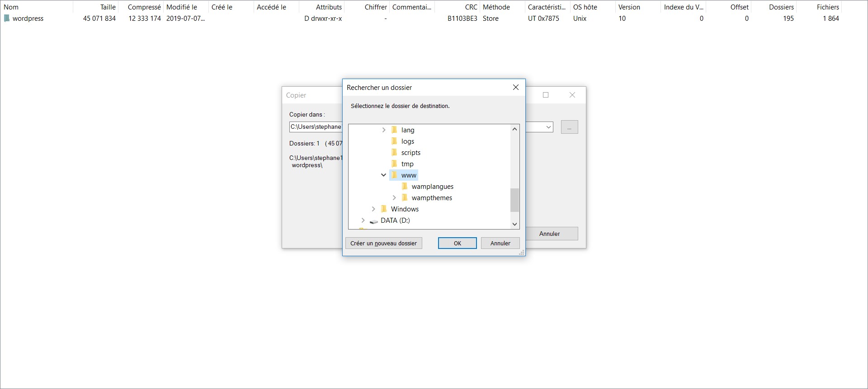The height and width of the screenshot is (389, 868).
Task: Expand the lang folder node
Action: click(x=384, y=130)
